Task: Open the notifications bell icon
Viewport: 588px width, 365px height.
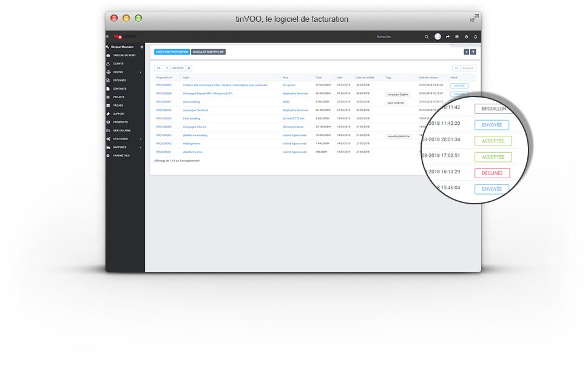Action: [x=476, y=37]
